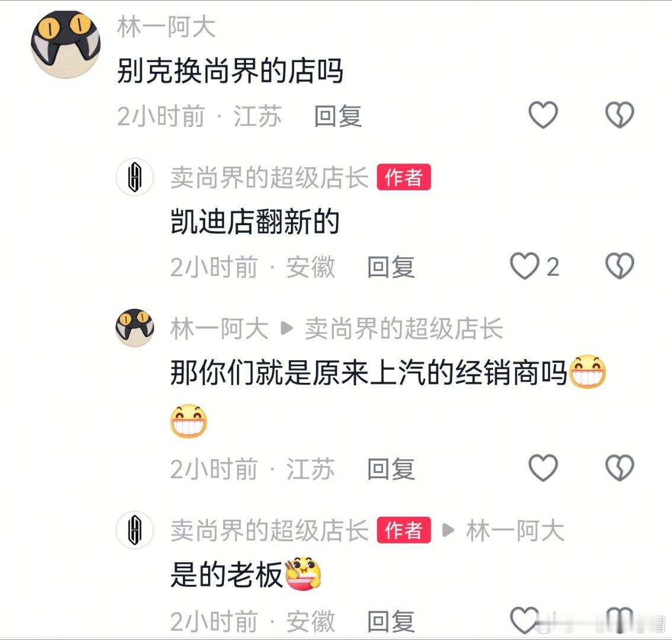Open username 卖尚界的超级店长 above '凯迪店翻新的'

270,177
